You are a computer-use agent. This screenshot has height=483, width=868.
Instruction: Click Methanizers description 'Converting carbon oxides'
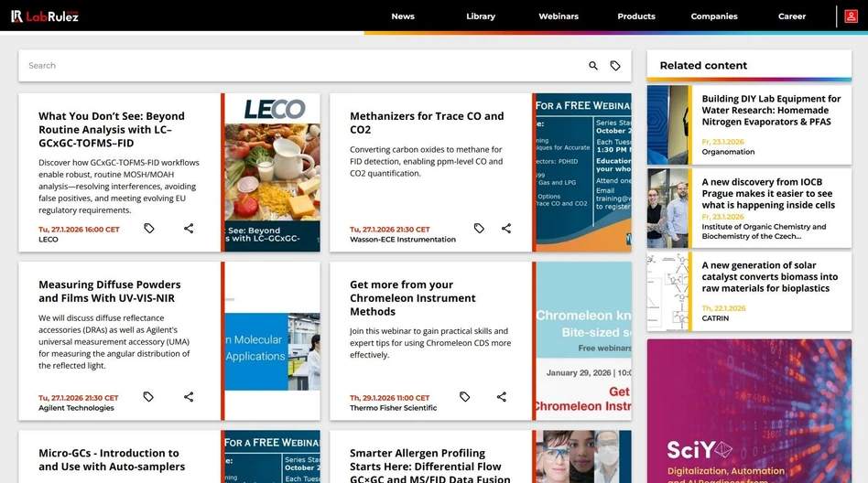[x=426, y=162]
